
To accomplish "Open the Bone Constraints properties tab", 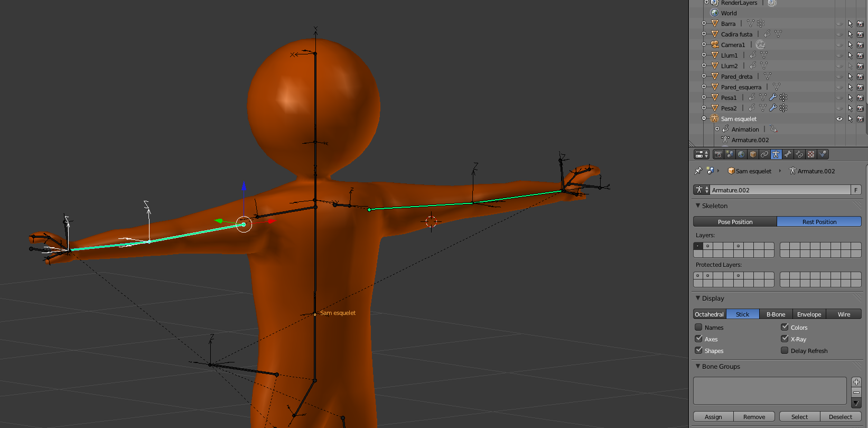I will point(799,154).
